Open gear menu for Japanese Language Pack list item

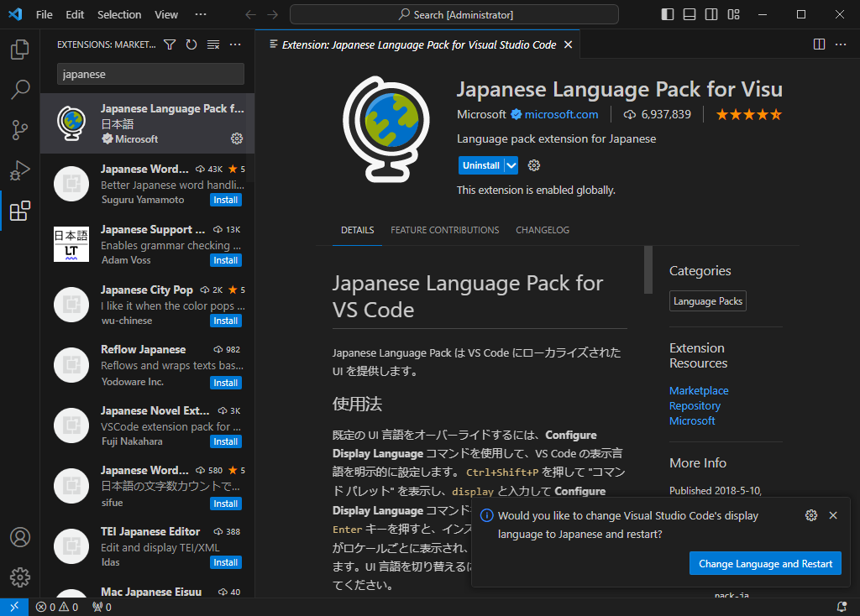[x=237, y=138]
